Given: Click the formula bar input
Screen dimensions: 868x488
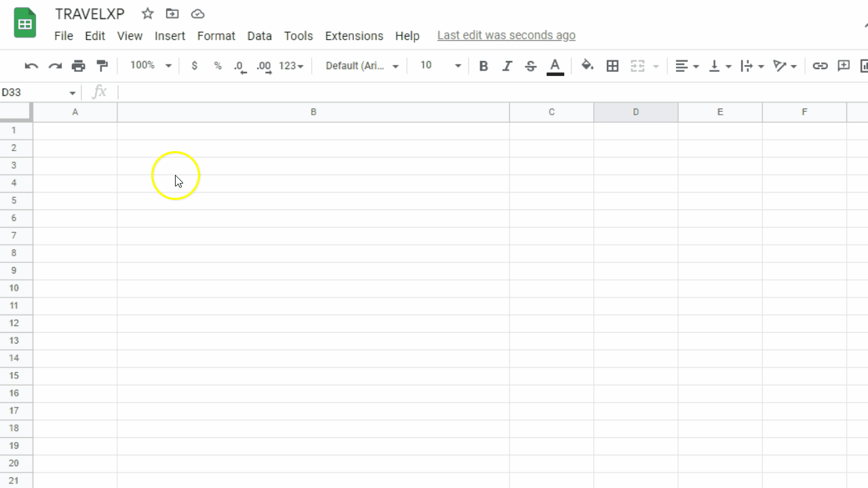Looking at the screenshot, I should pos(492,92).
